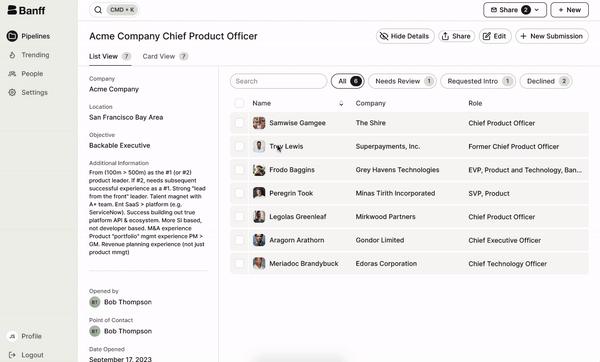Image resolution: width=600 pixels, height=362 pixels.
Task: Filter candidates by Needs Review
Action: pyautogui.click(x=402, y=81)
